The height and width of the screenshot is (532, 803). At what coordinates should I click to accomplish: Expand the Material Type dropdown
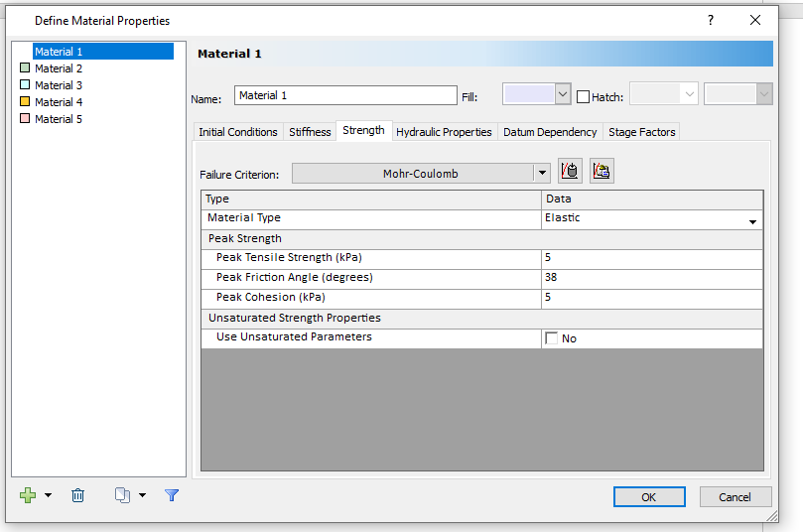[x=752, y=221]
